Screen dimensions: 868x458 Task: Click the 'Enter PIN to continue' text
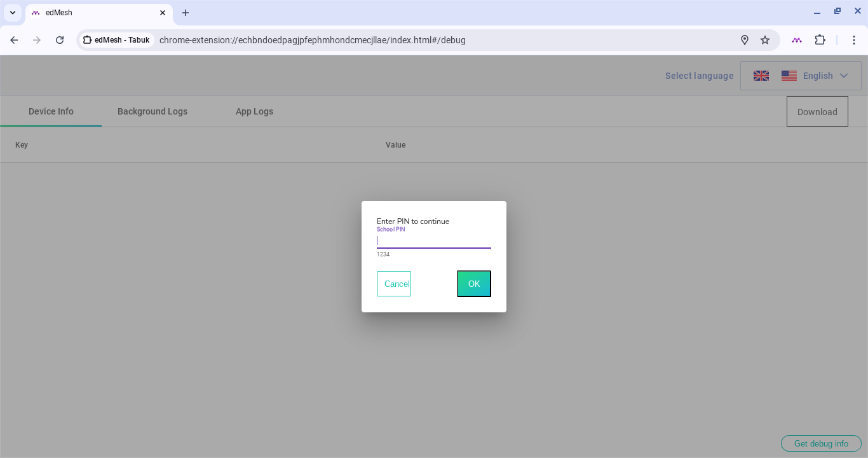click(x=413, y=221)
